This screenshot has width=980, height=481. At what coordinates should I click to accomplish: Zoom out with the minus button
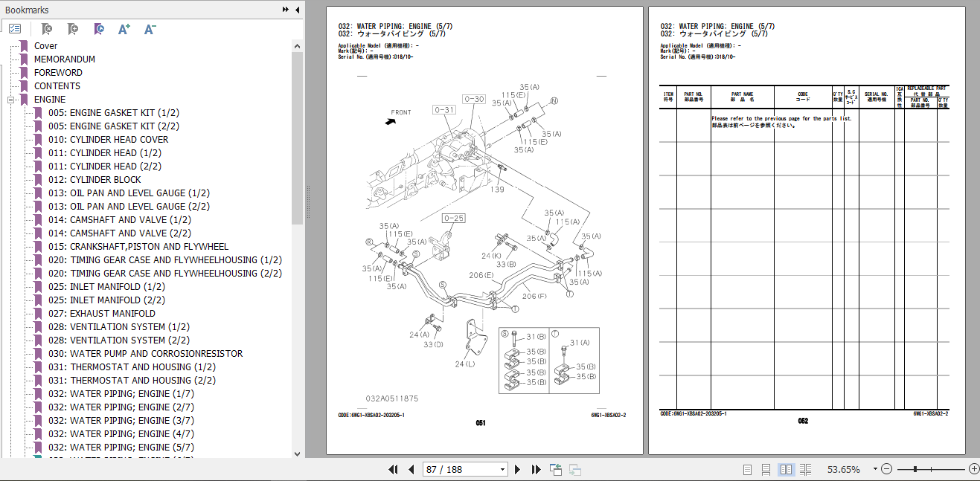tap(886, 469)
